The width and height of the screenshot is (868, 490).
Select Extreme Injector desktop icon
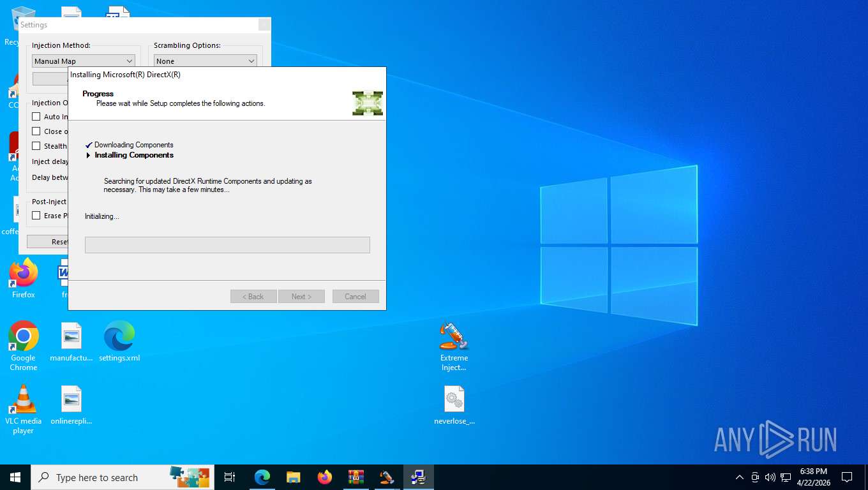[454, 346]
